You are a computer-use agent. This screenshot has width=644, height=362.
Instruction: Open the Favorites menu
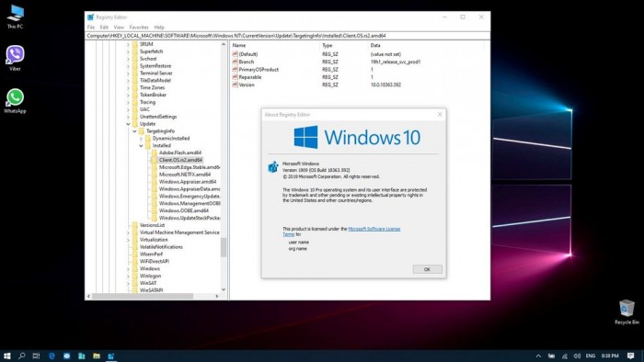coord(139,27)
